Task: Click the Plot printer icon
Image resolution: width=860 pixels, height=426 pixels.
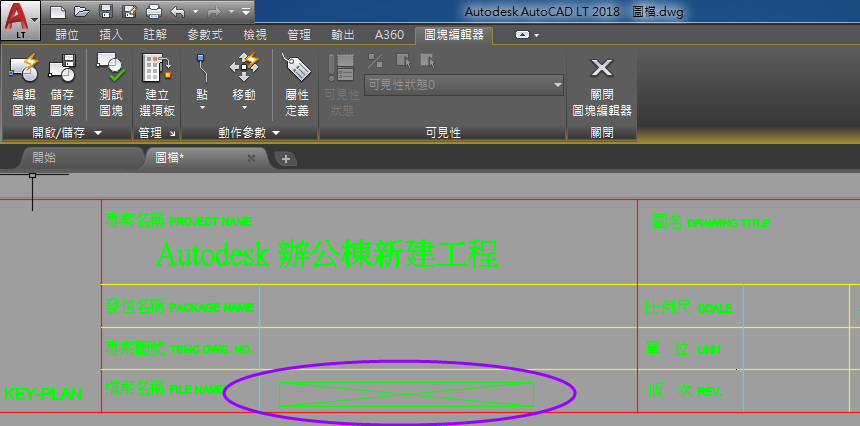Action: [x=154, y=10]
